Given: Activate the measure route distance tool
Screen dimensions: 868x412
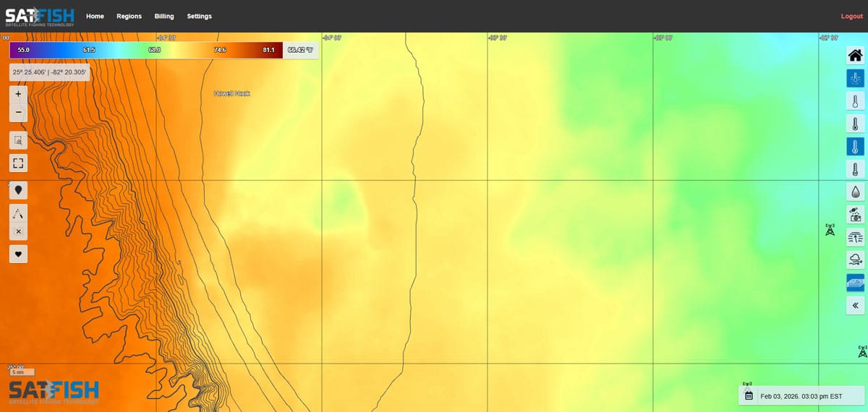Looking at the screenshot, I should click(x=18, y=213).
